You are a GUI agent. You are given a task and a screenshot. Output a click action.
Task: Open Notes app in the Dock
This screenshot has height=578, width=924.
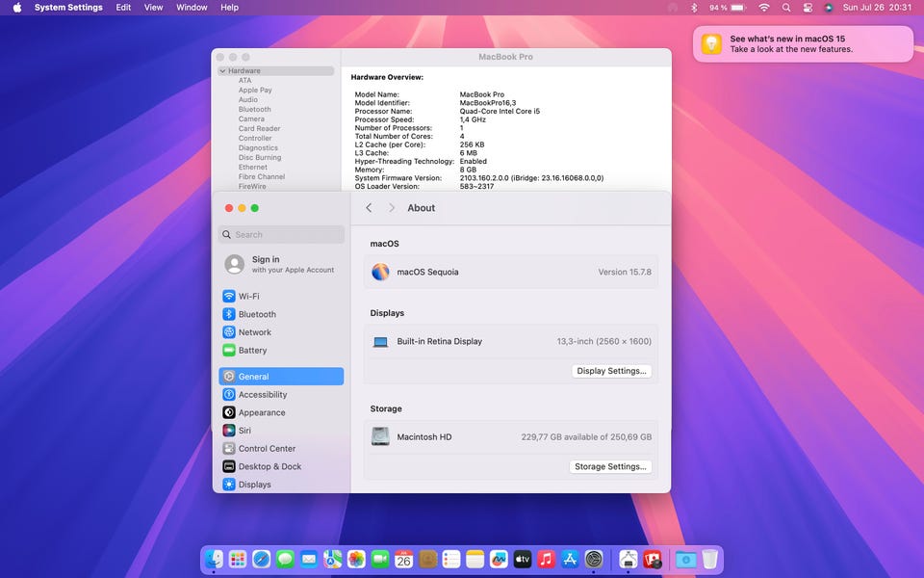[x=475, y=559]
